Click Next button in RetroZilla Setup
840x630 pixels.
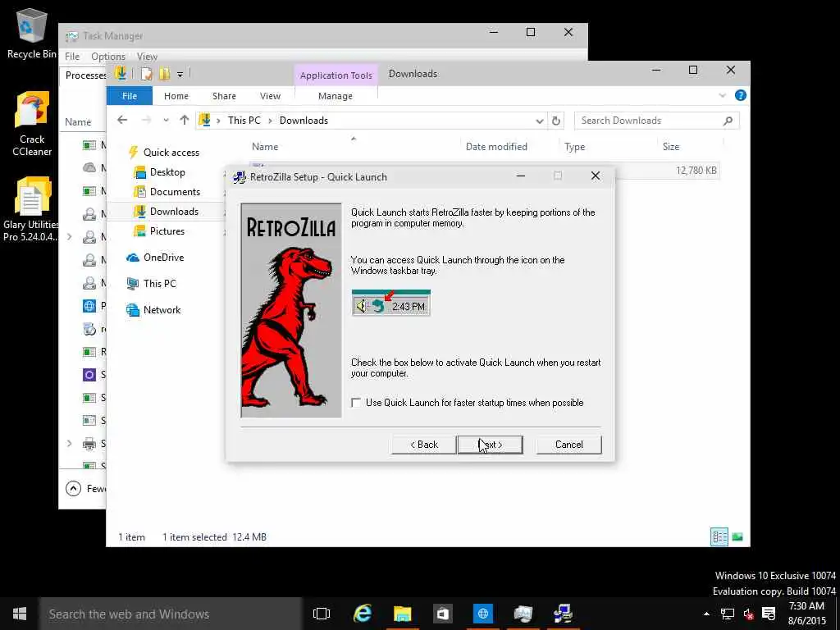(490, 445)
